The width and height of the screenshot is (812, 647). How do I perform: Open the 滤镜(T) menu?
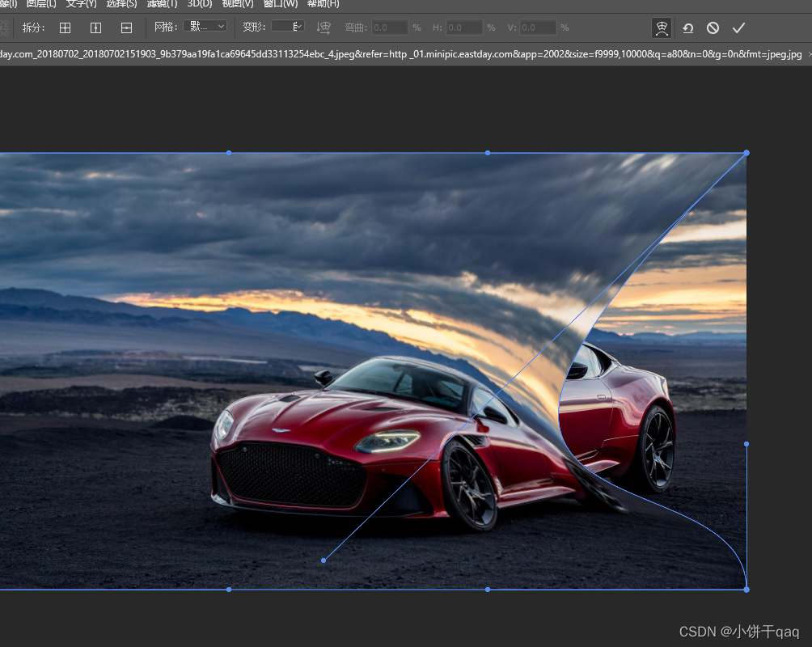[162, 3]
